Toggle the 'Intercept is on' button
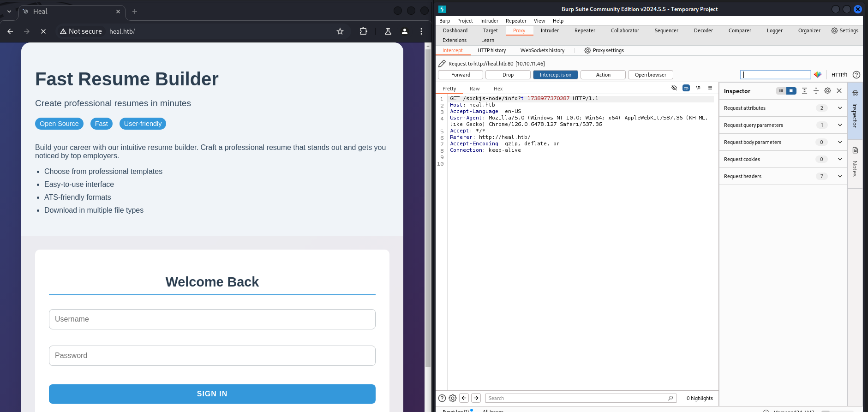 click(x=555, y=75)
